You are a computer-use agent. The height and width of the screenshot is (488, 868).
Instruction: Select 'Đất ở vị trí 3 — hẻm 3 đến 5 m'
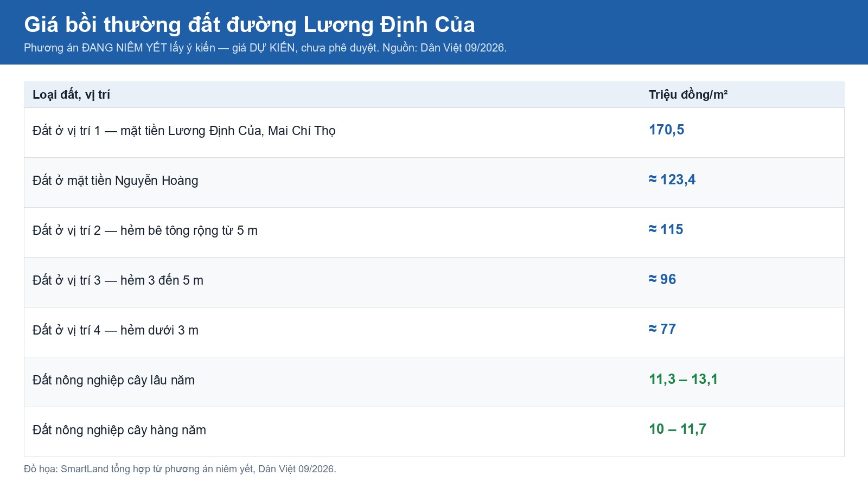point(118,280)
